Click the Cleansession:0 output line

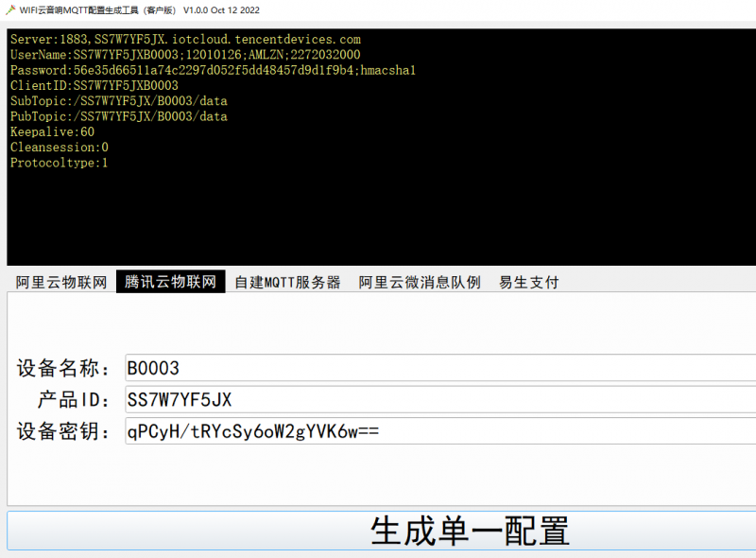(60, 147)
